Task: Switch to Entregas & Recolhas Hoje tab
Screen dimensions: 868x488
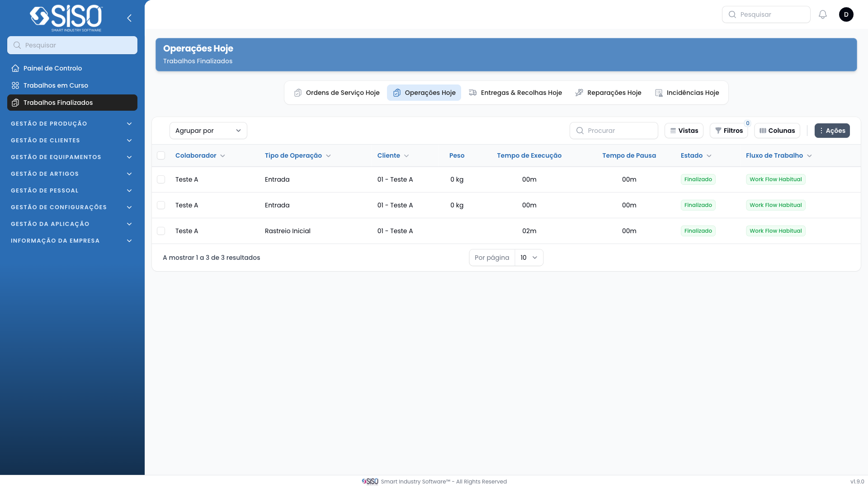Action: [515, 93]
